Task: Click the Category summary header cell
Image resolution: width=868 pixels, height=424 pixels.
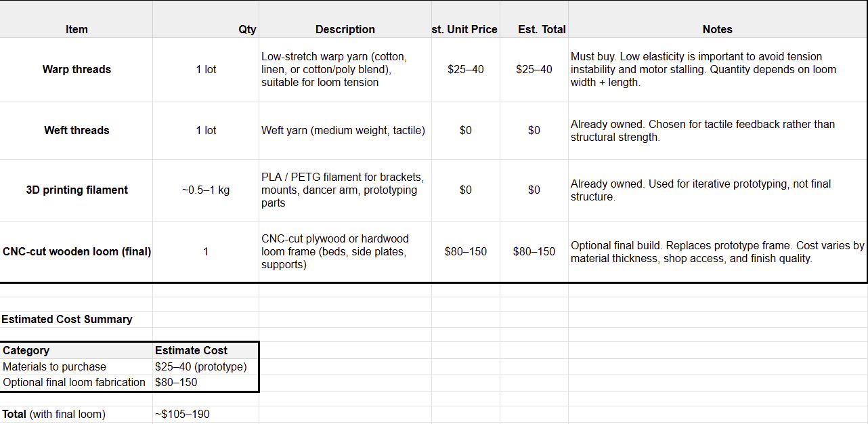Action: (x=77, y=350)
